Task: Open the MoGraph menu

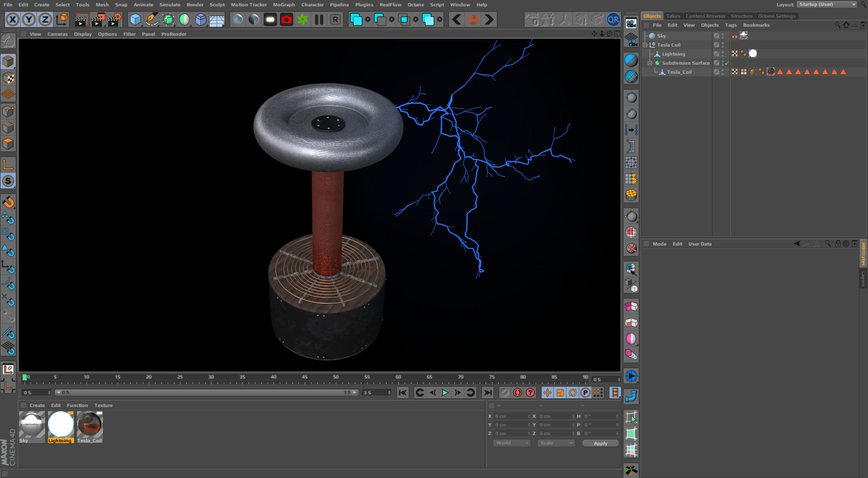Action: coord(284,4)
